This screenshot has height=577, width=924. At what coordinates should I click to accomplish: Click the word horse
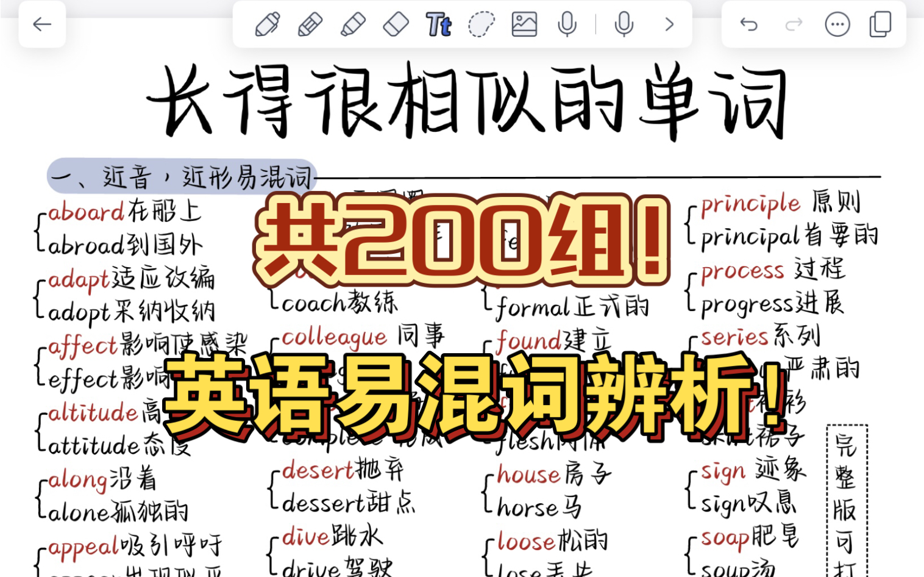528,507
